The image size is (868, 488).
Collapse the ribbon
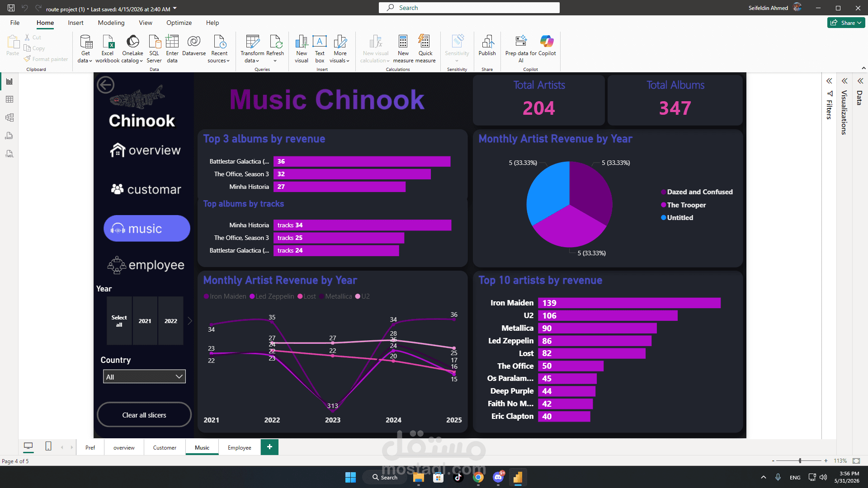863,69
